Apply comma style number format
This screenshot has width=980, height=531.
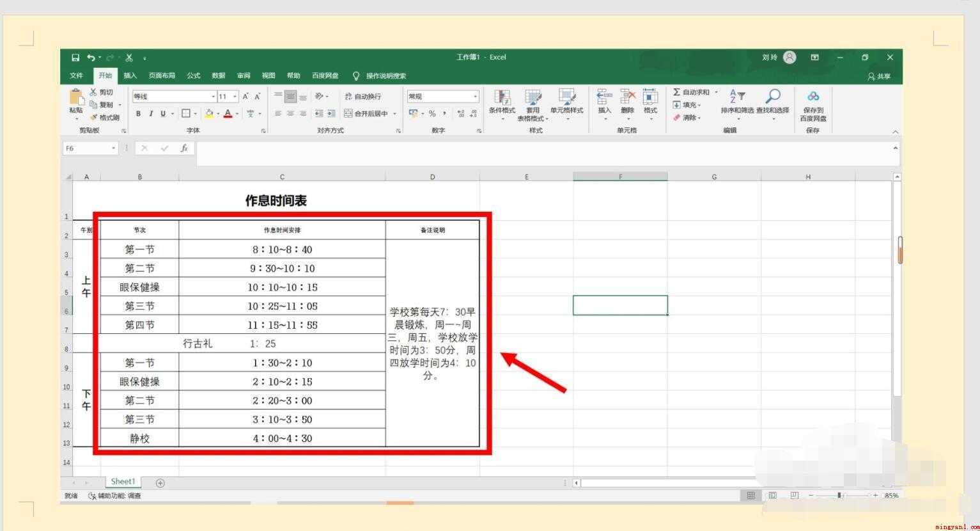coord(444,114)
